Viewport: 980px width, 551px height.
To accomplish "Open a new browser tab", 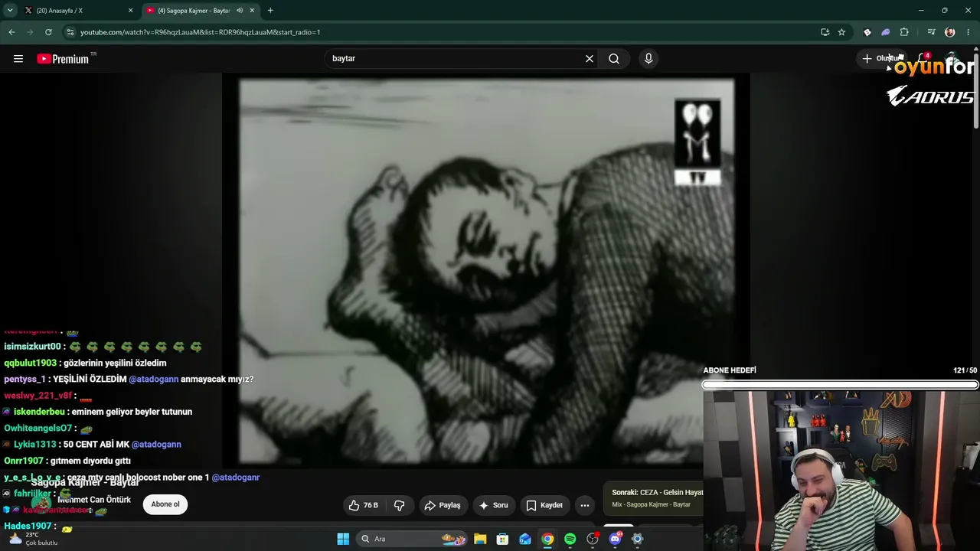I will 270,11.
